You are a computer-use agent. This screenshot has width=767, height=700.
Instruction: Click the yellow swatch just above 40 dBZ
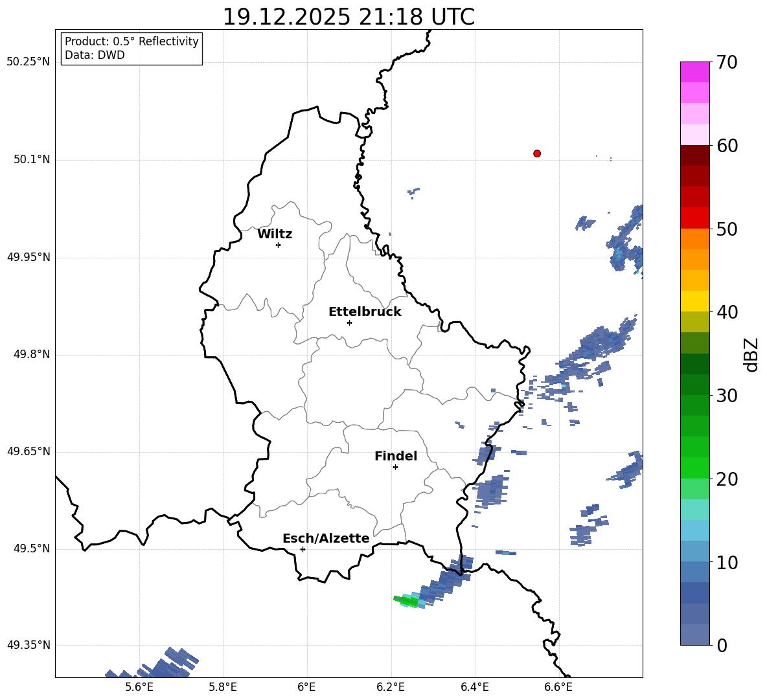(x=694, y=301)
